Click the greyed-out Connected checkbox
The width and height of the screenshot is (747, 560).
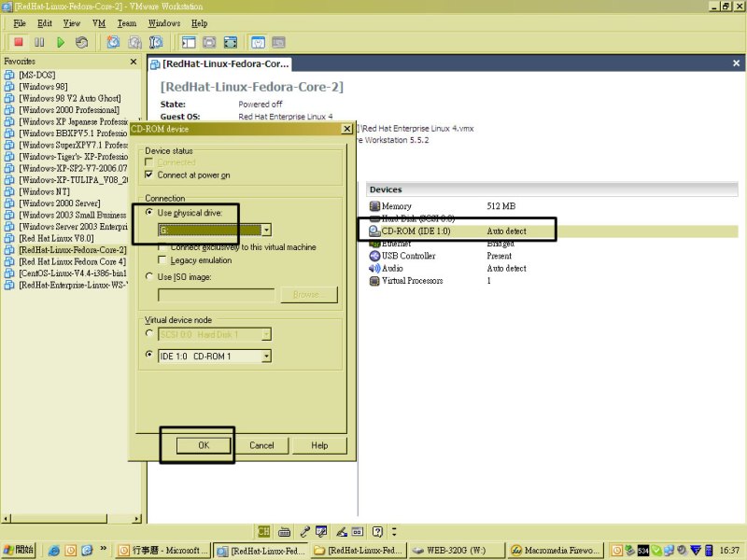149,161
